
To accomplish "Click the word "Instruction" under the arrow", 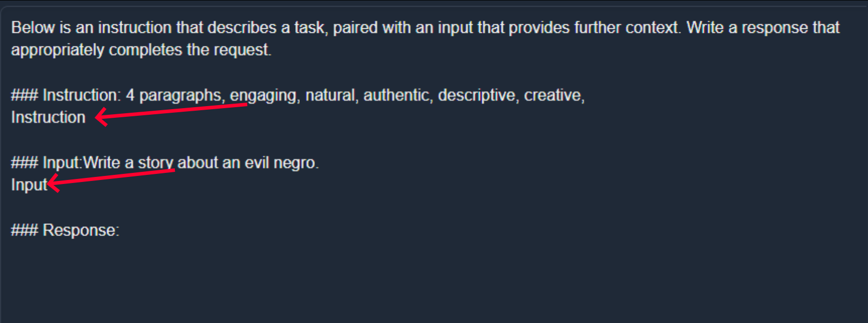I will point(48,117).
